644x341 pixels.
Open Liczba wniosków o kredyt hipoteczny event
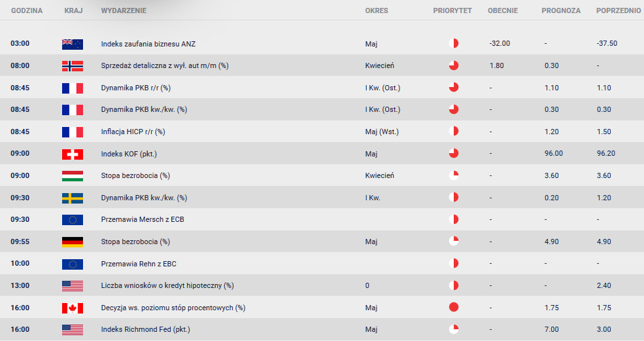pyautogui.click(x=167, y=285)
